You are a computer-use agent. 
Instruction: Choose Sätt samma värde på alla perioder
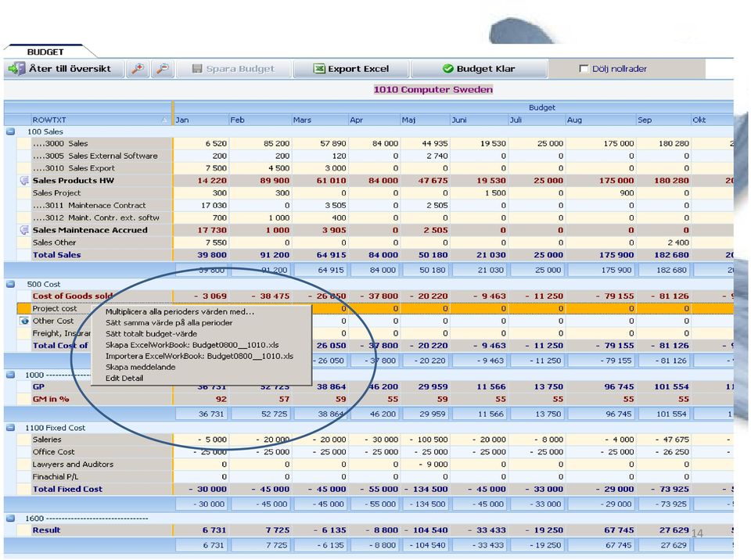tap(169, 323)
